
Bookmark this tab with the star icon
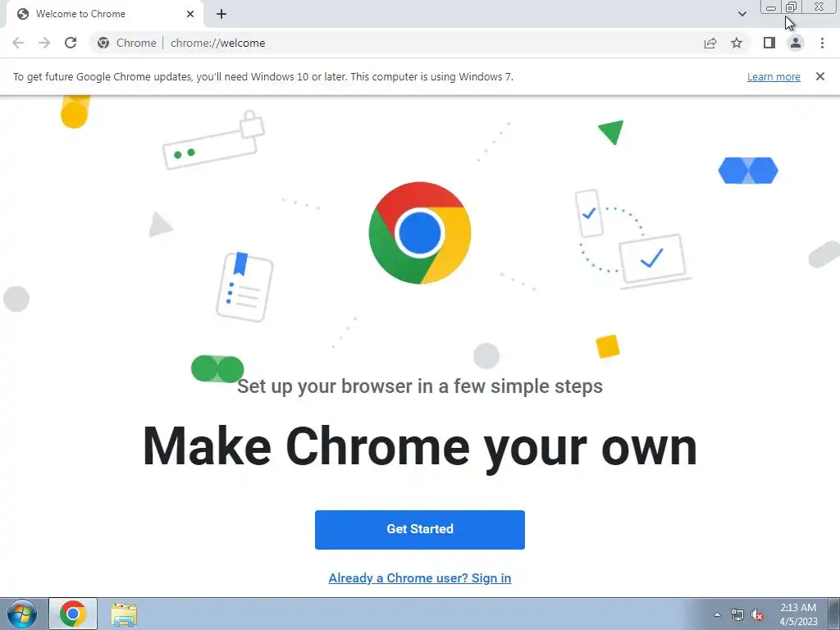tap(737, 43)
